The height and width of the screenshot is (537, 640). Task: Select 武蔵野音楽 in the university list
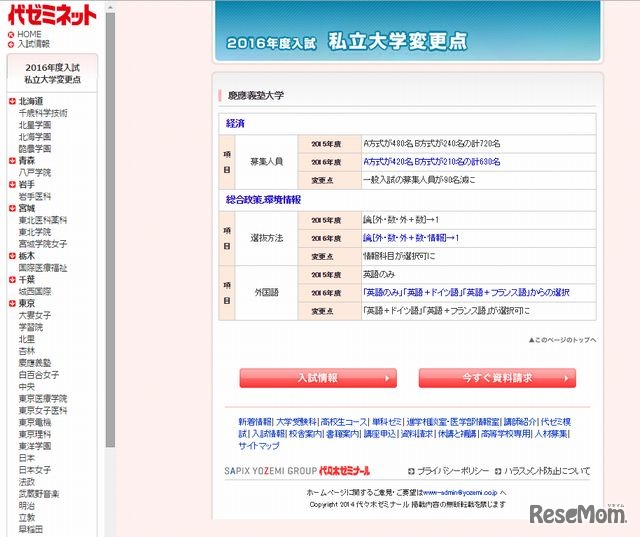tap(39, 494)
